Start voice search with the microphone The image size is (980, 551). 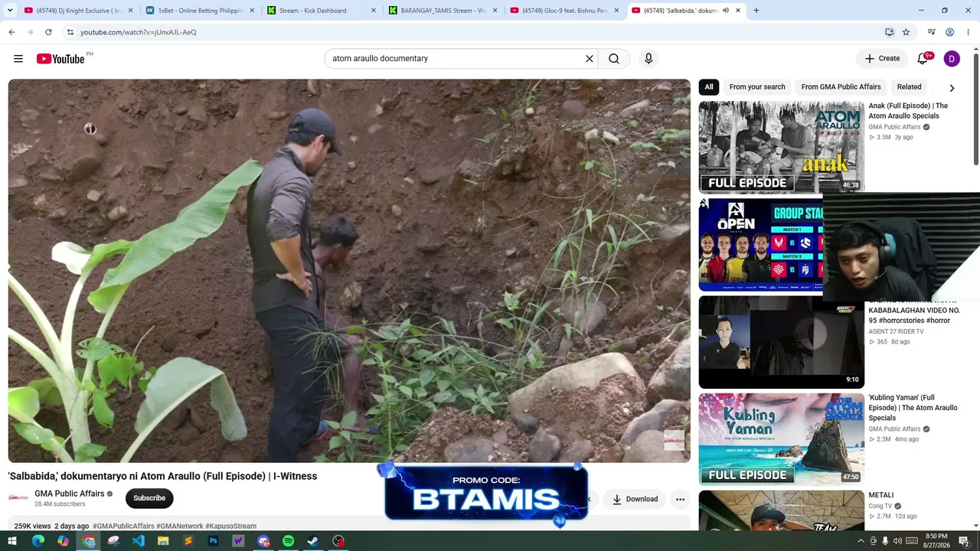[x=648, y=59]
